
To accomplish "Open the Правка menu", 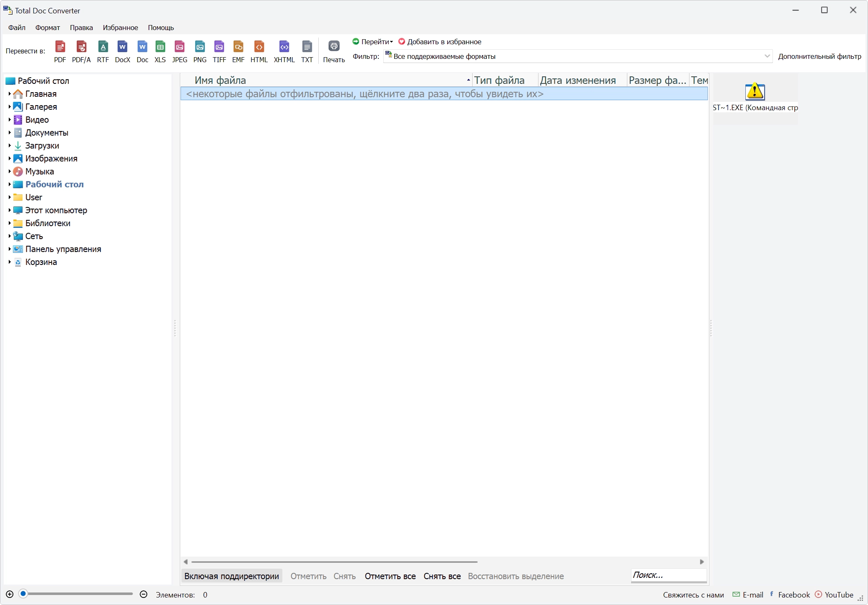I will click(81, 28).
